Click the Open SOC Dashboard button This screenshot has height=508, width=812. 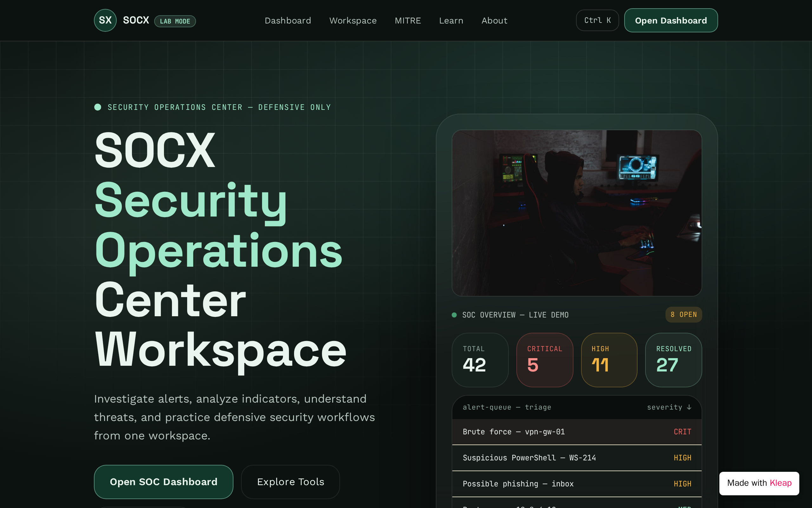pos(163,482)
